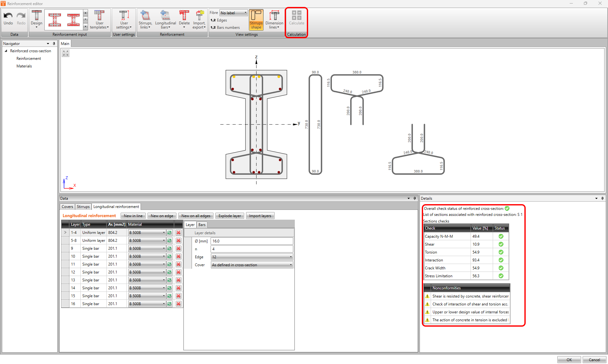Click the Undo icon

[x=8, y=16]
